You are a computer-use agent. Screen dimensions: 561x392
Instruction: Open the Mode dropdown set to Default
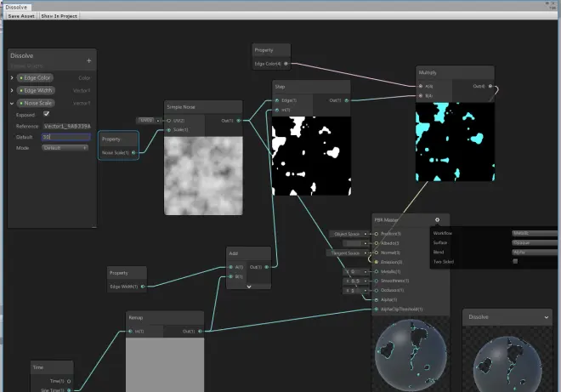tap(65, 148)
